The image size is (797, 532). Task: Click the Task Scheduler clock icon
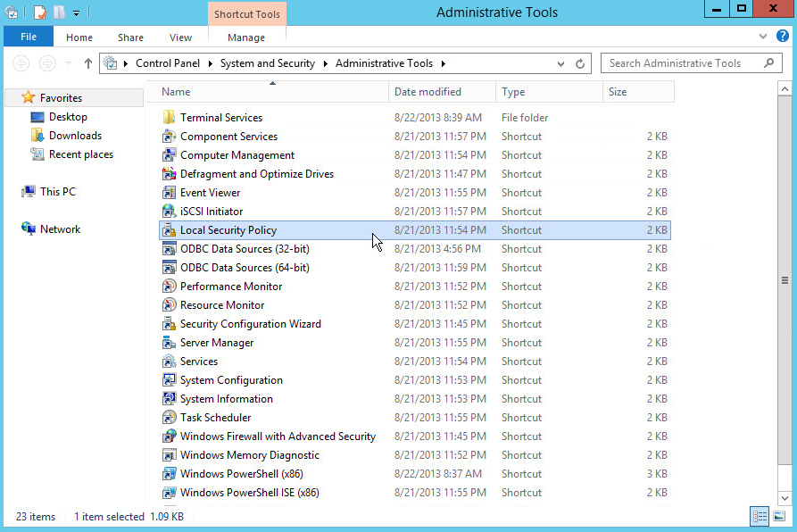point(169,418)
